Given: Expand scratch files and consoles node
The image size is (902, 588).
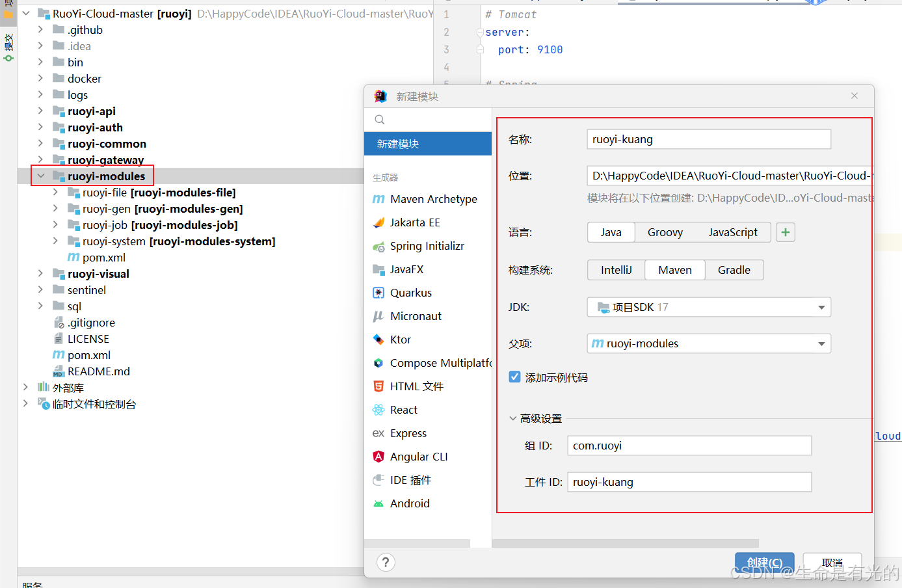Looking at the screenshot, I should [25, 404].
